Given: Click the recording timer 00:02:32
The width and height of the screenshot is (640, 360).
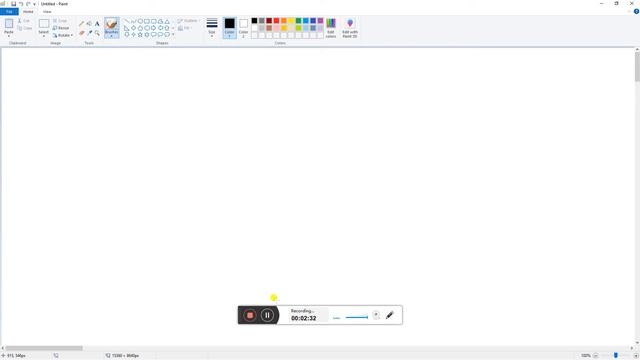Looking at the screenshot, I should click(304, 318).
